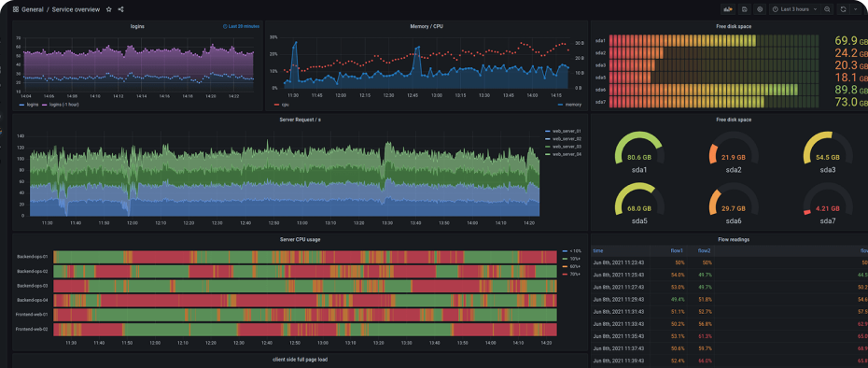Open the refresh interval dropdown arrow
This screenshot has width=868, height=368.
pyautogui.click(x=855, y=9)
